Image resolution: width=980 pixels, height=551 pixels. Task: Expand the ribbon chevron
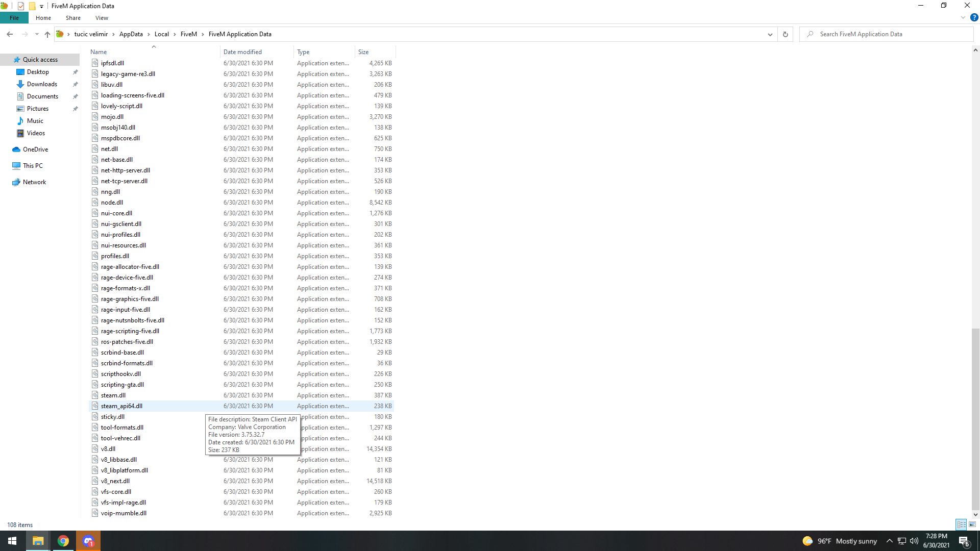963,17
